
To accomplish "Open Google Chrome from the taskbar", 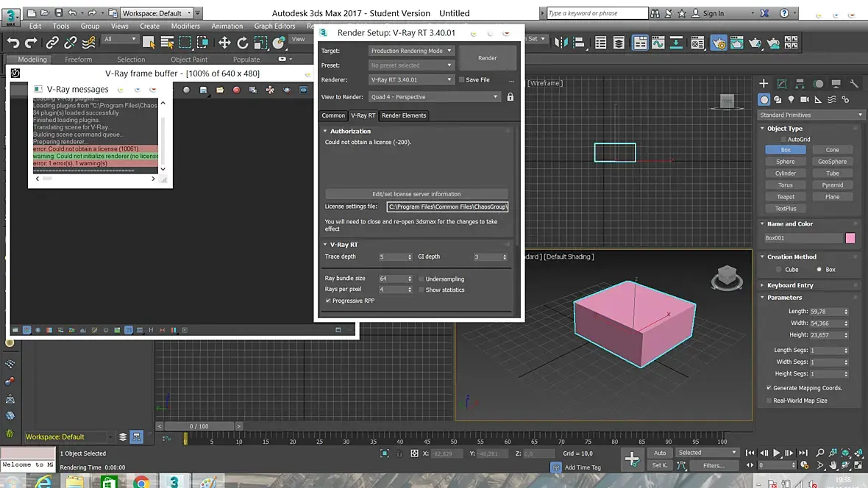I will tap(141, 482).
